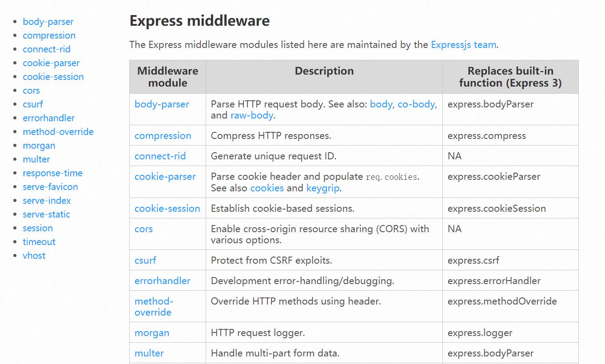Click errorhandler in the table
Screen dimensions: 605x364
pyautogui.click(x=163, y=281)
